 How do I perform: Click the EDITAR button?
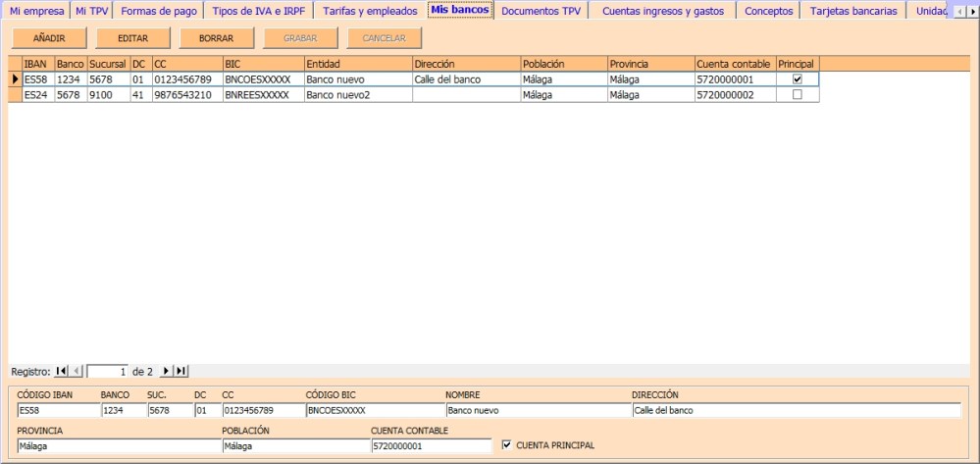pyautogui.click(x=132, y=37)
